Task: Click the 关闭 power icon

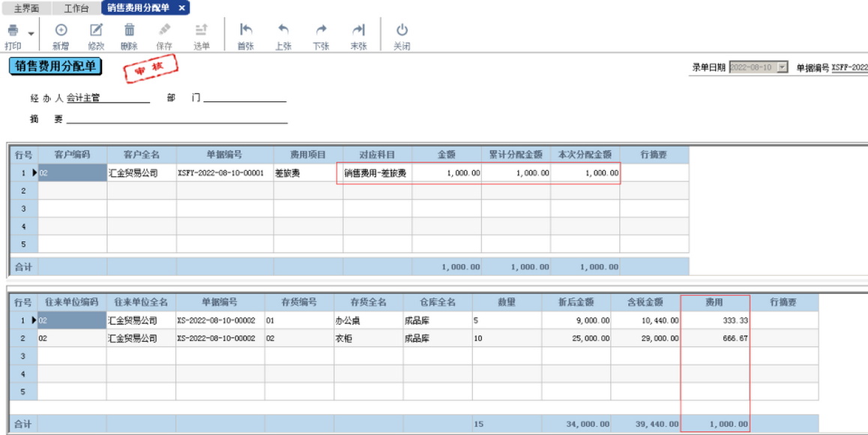Action: (x=402, y=31)
